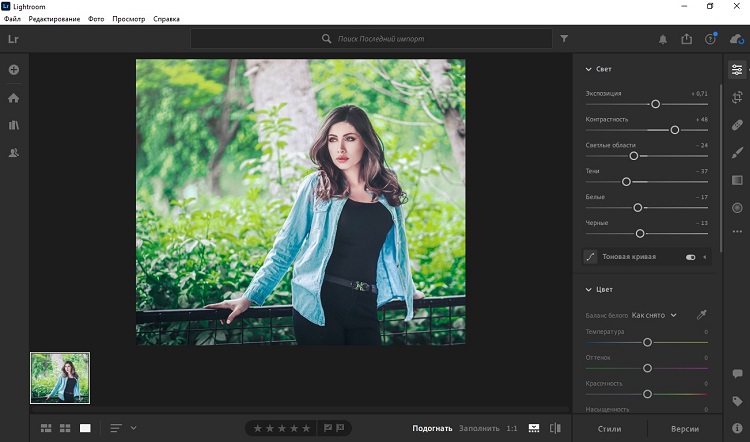Select the Healing Brush tool

point(737,124)
